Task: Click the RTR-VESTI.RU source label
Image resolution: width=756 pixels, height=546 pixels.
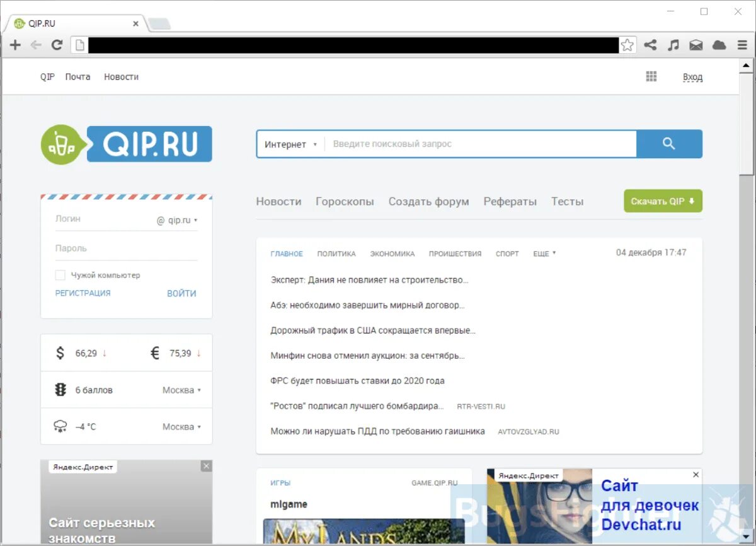Action: [x=481, y=407]
